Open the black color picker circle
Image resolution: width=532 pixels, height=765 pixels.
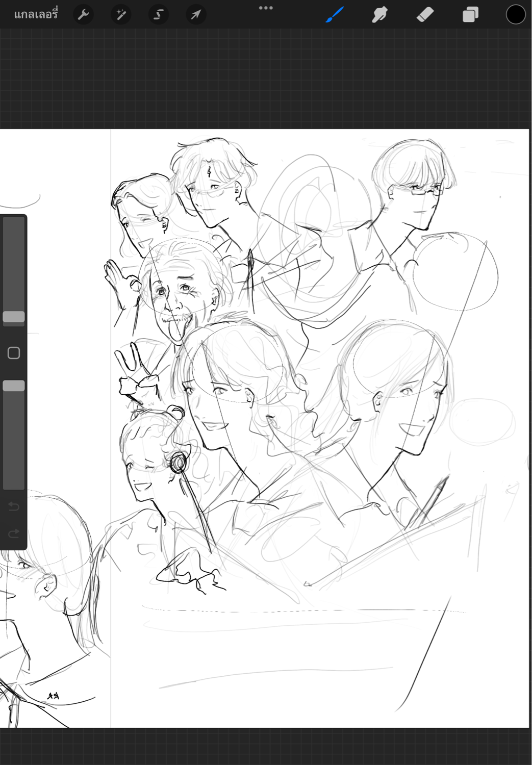[x=515, y=15]
